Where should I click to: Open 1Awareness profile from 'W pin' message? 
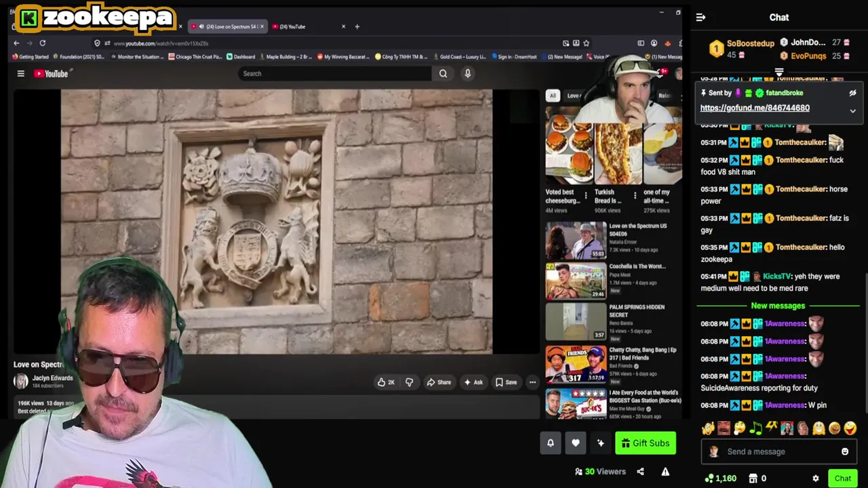785,405
